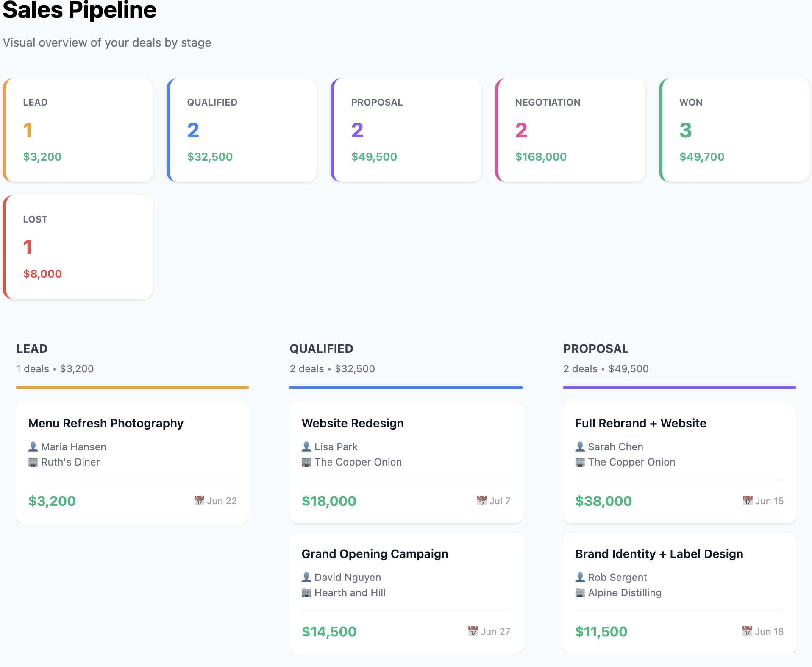
Task: Click the person icon beside David Nguyen
Action: [x=306, y=577]
